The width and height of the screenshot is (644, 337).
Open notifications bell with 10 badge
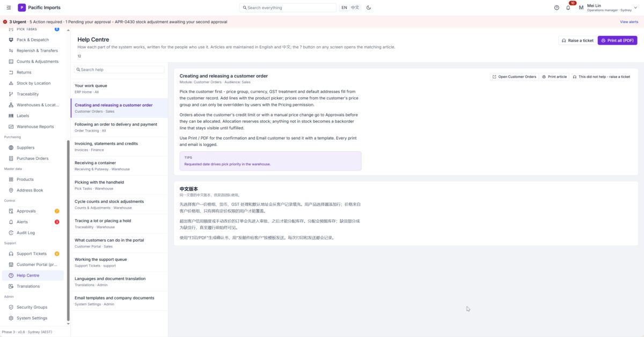(x=568, y=8)
